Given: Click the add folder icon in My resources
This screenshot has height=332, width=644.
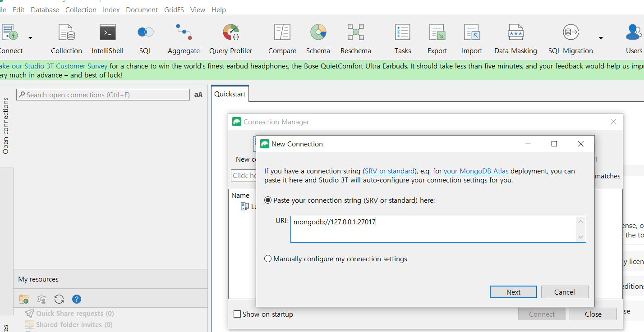Looking at the screenshot, I should (x=24, y=299).
